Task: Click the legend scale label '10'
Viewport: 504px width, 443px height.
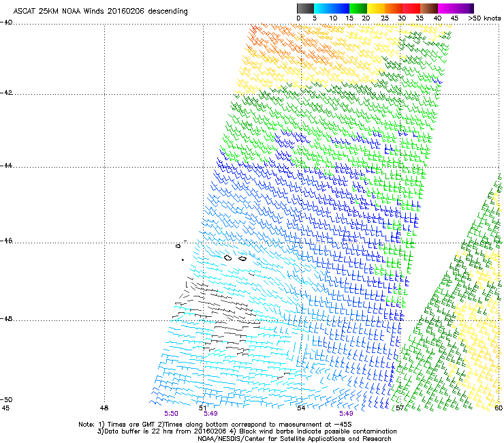Action: (x=333, y=18)
